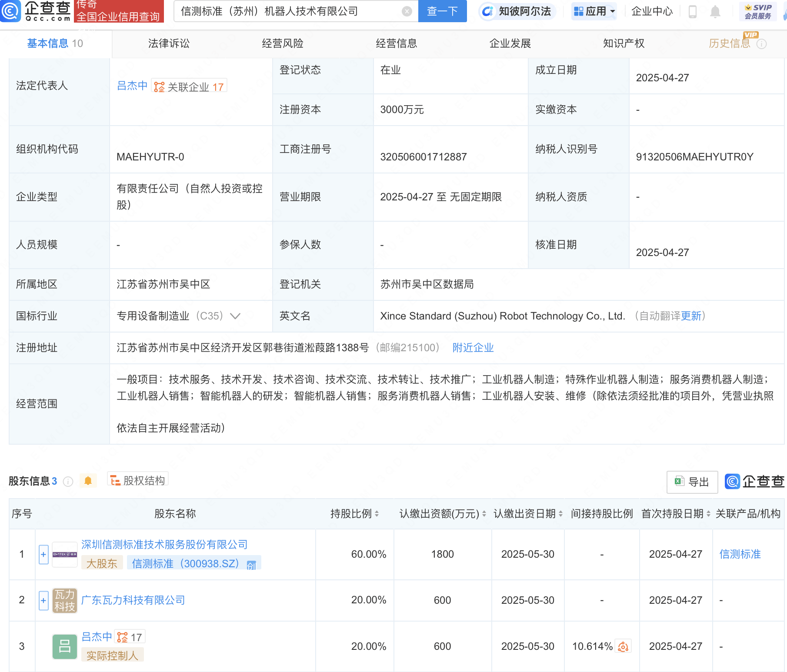Click the notification bell in the header
Image resolution: width=787 pixels, height=672 pixels.
(x=715, y=12)
